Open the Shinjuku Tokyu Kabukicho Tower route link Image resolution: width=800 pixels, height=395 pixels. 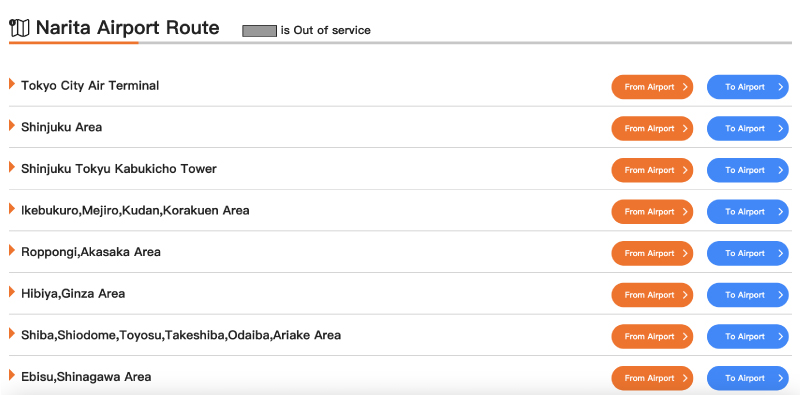point(119,169)
